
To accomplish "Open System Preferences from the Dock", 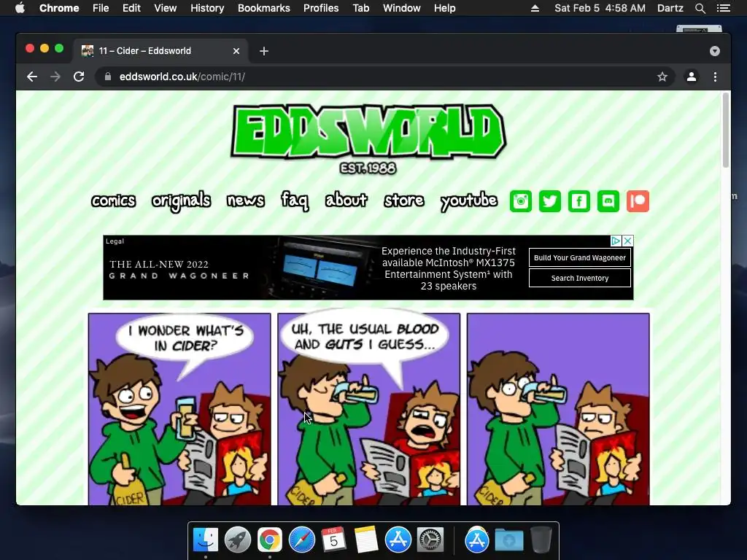I will [x=430, y=540].
